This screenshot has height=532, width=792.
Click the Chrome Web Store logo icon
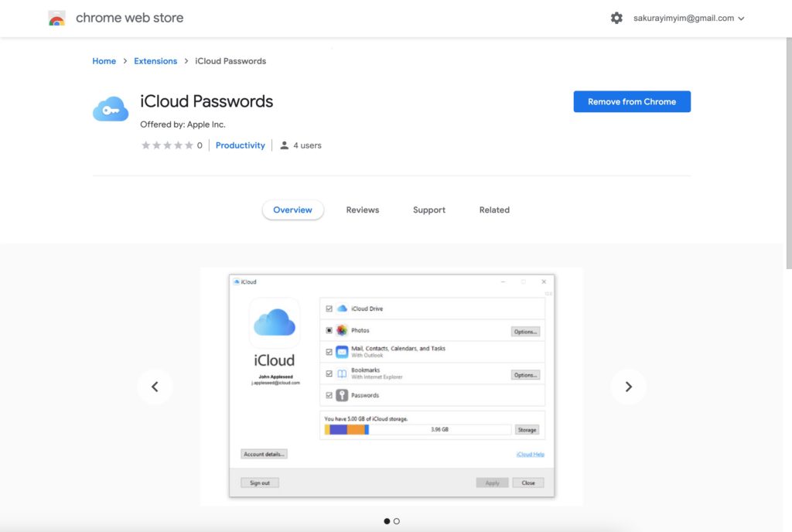(x=56, y=19)
